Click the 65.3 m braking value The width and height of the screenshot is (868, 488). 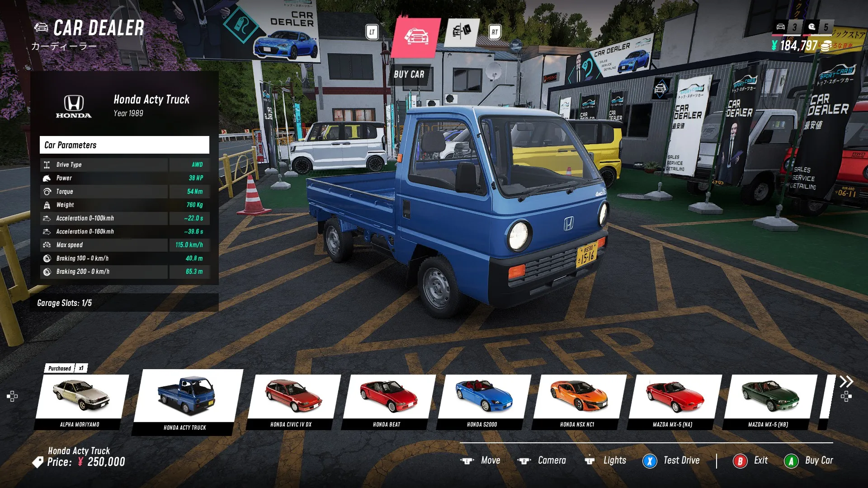pos(194,272)
